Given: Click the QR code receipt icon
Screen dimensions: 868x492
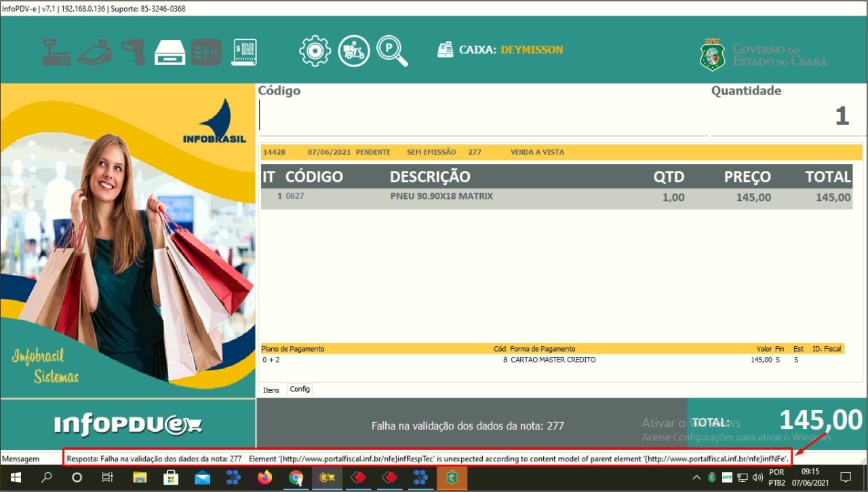Looking at the screenshot, I should 244,52.
